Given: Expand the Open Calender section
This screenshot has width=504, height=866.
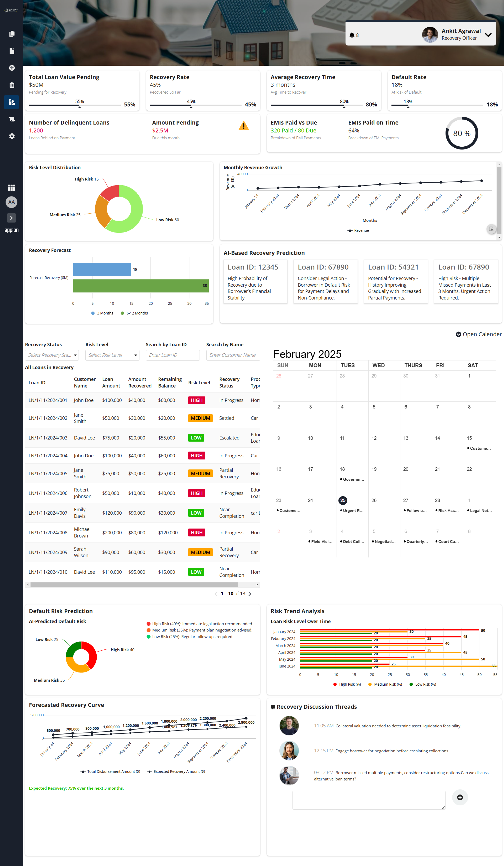Looking at the screenshot, I should tap(479, 334).
